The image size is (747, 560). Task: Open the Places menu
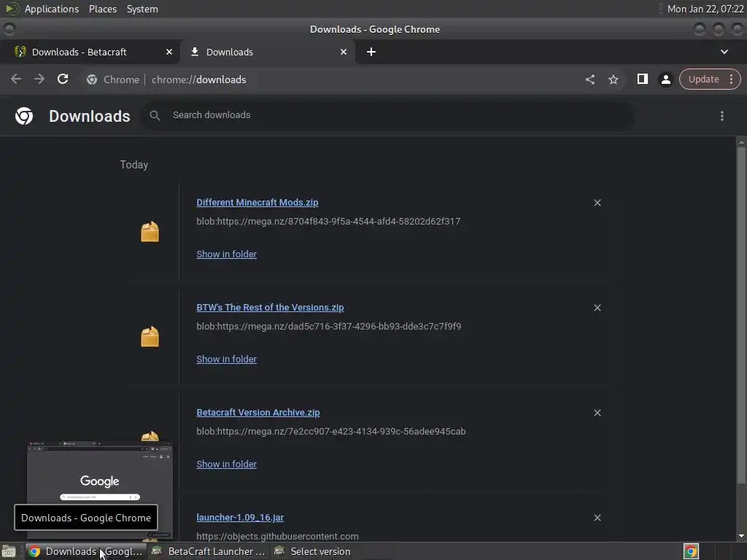coord(102,9)
